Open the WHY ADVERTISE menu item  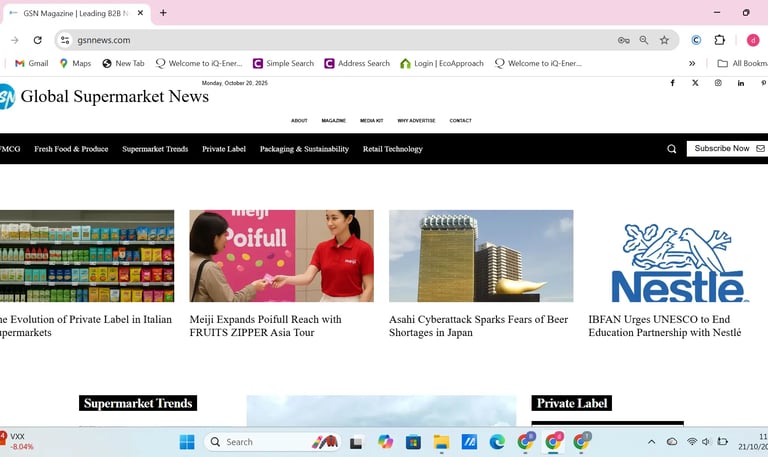(416, 120)
